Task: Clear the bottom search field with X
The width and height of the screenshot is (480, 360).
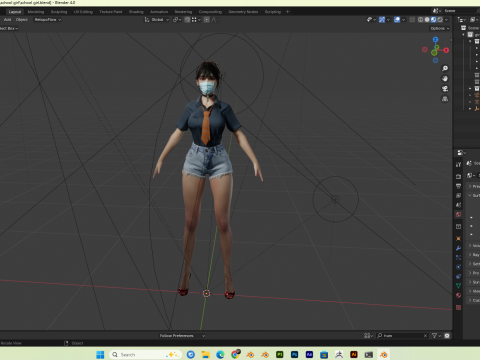Action: (x=425, y=336)
